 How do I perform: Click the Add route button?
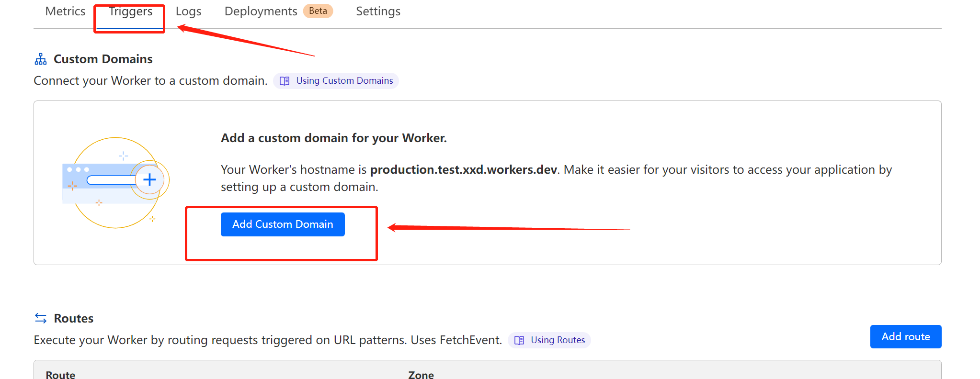pyautogui.click(x=906, y=337)
